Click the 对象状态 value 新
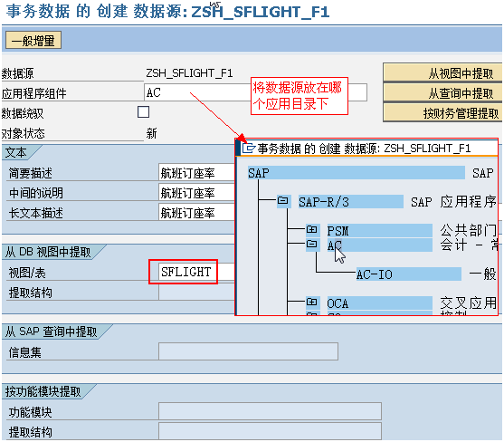Image resolution: width=504 pixels, height=442 pixels. click(151, 133)
